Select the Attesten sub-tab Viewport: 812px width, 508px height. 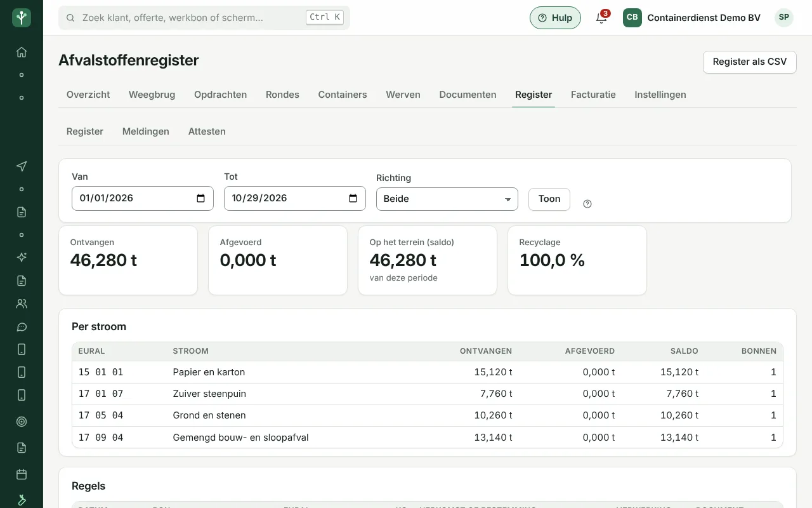click(207, 131)
